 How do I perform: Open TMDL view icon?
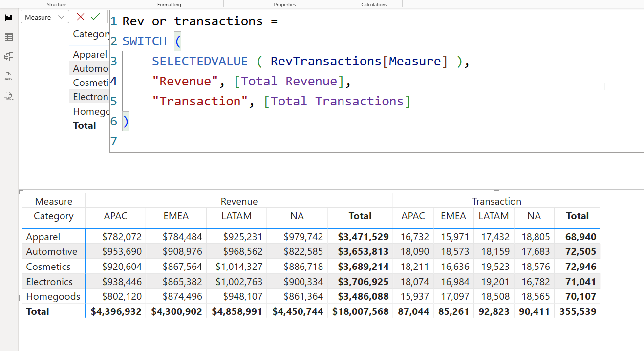pyautogui.click(x=9, y=96)
